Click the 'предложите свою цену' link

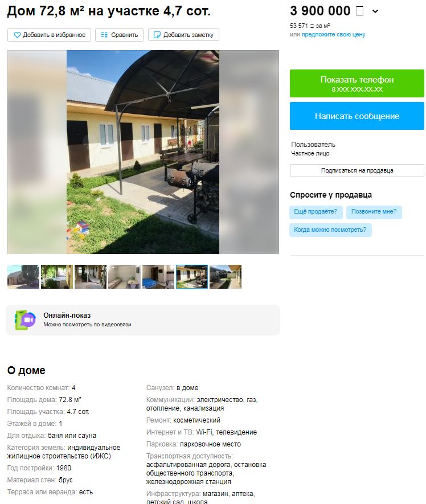coord(333,34)
